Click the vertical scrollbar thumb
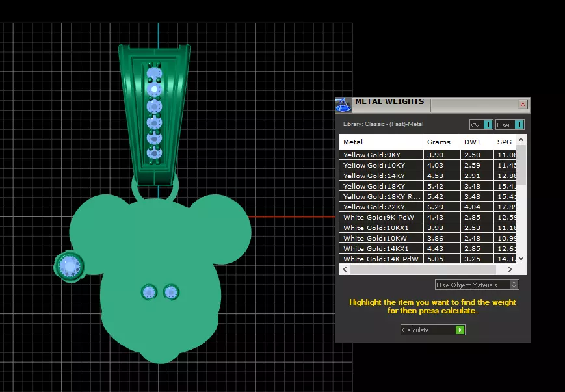 point(521,165)
